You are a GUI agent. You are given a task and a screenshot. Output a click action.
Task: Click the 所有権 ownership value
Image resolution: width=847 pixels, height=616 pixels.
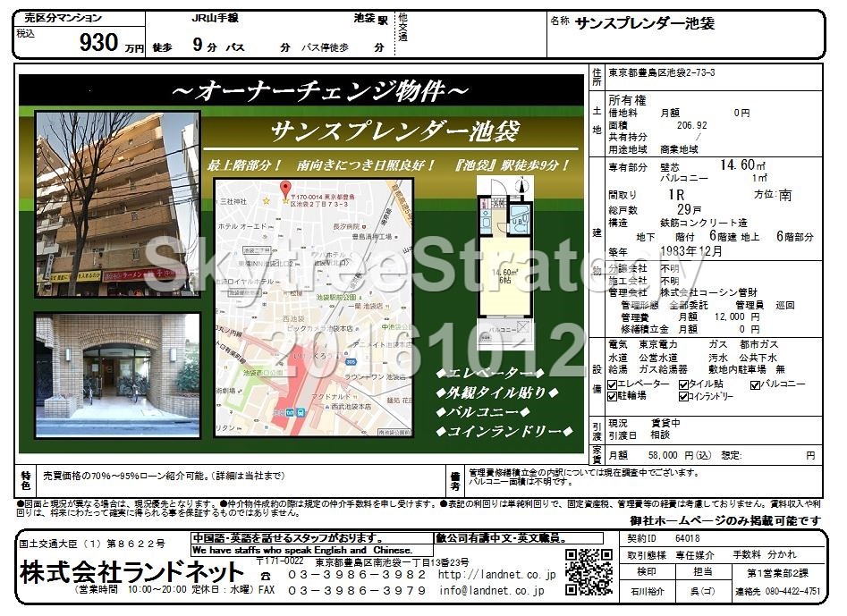point(627,100)
